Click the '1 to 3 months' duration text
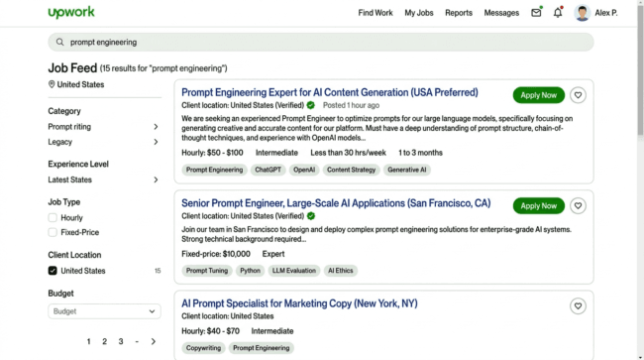The width and height of the screenshot is (644, 360). click(x=420, y=153)
